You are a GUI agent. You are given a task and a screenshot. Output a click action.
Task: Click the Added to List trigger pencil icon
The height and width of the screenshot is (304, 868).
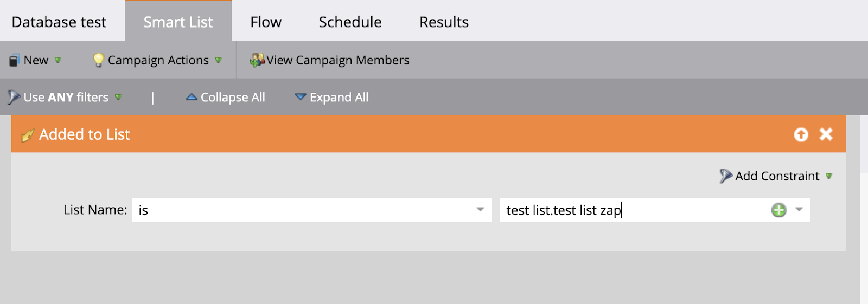pos(28,135)
